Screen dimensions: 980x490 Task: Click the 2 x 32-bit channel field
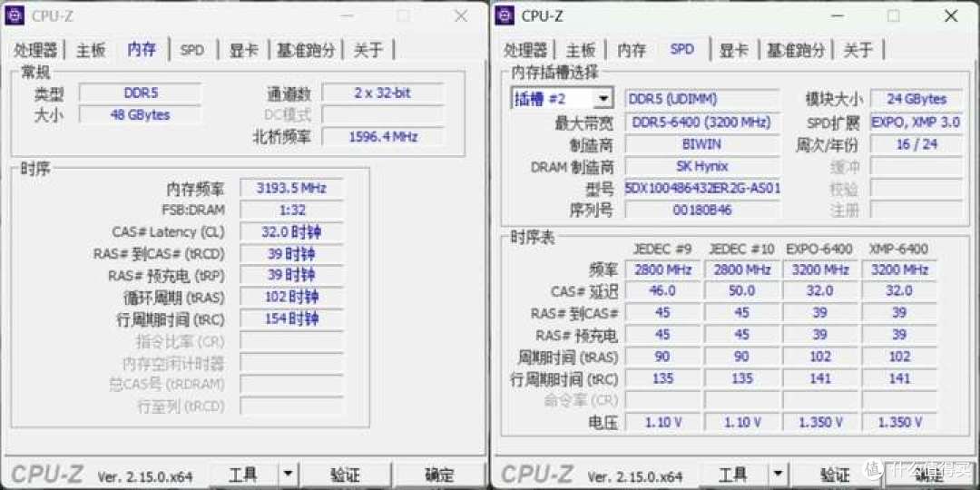[383, 93]
